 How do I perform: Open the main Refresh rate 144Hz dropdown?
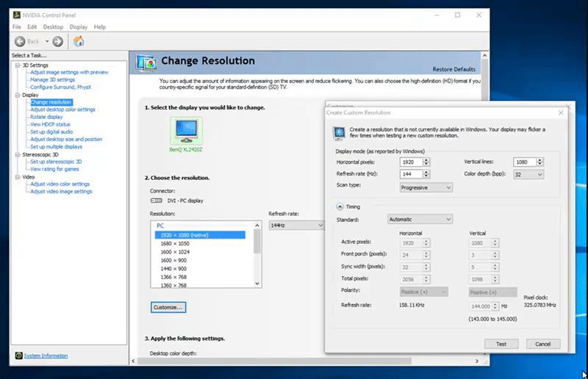pyautogui.click(x=296, y=225)
